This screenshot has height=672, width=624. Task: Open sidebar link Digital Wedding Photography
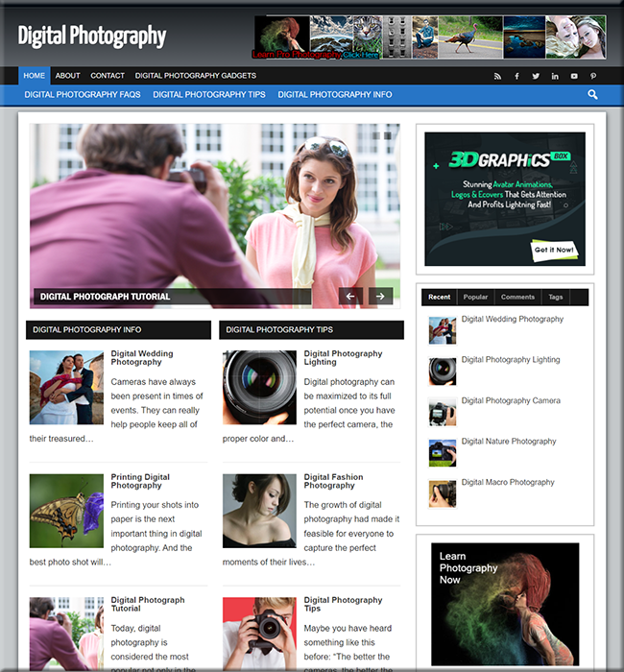pos(512,320)
